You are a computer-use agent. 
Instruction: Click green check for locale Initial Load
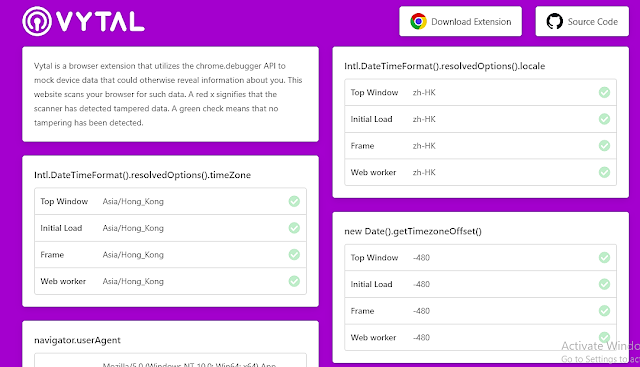[604, 119]
